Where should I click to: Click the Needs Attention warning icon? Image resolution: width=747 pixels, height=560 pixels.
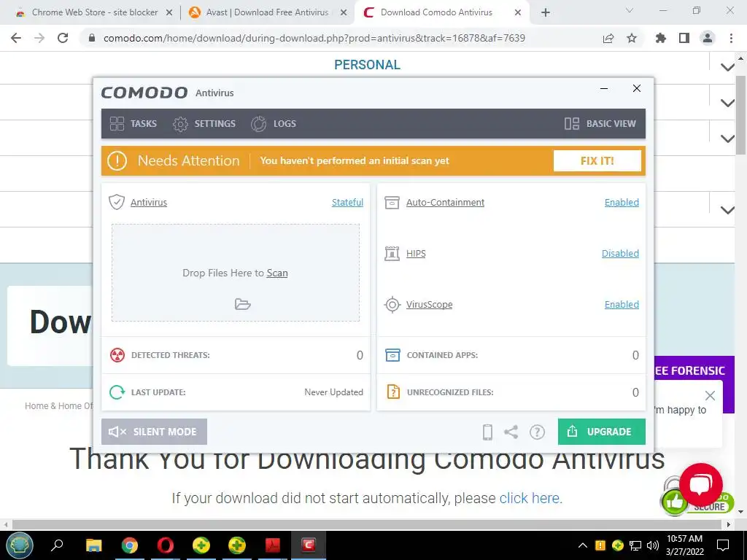click(117, 161)
